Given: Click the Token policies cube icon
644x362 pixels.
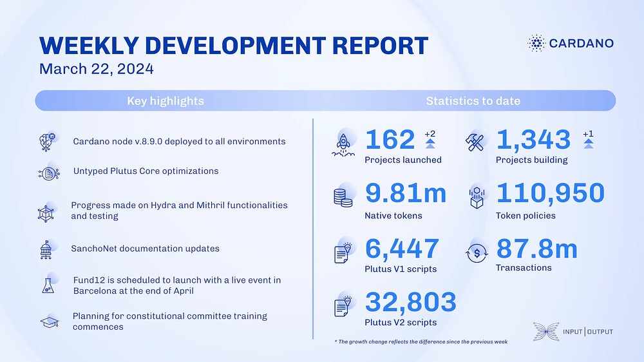Looking at the screenshot, I should [x=477, y=198].
